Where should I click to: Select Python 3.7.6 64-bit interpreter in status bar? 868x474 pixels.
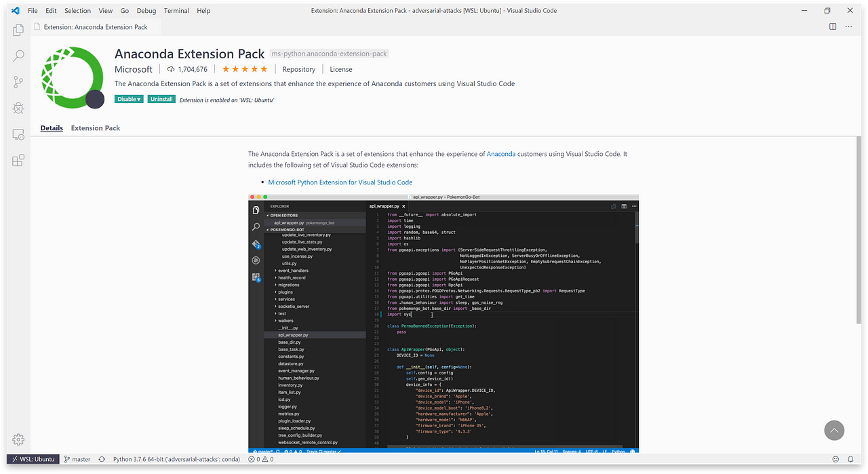pyautogui.click(x=176, y=459)
